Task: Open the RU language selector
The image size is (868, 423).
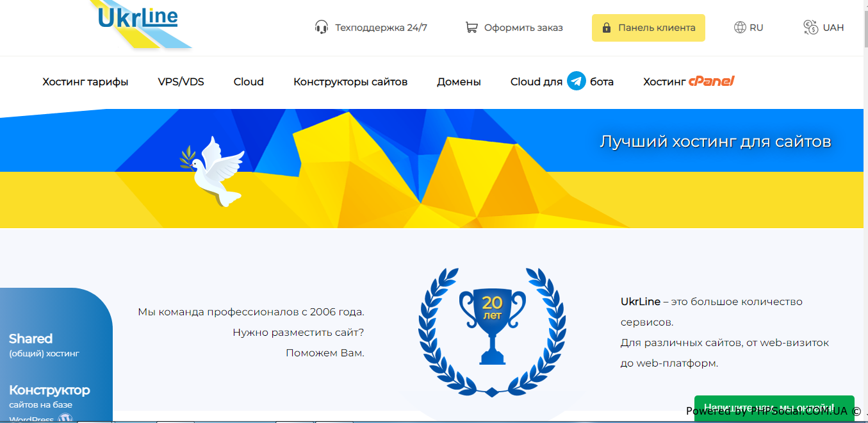Action: (x=756, y=28)
